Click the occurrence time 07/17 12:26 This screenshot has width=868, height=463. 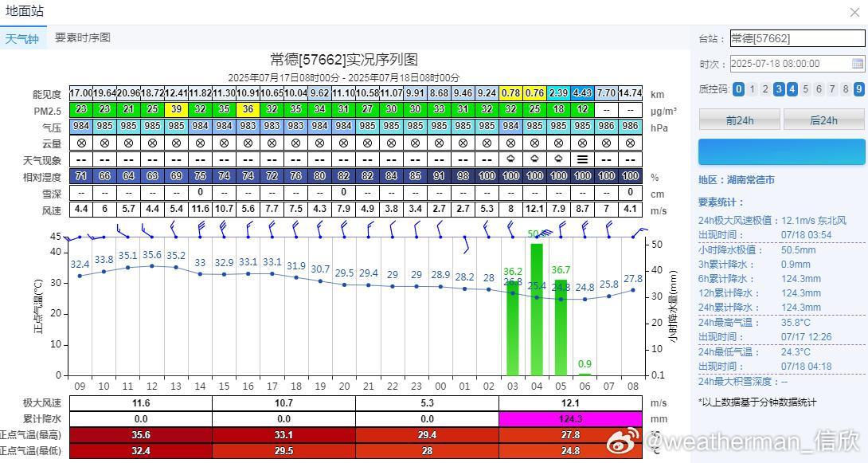[806, 337]
